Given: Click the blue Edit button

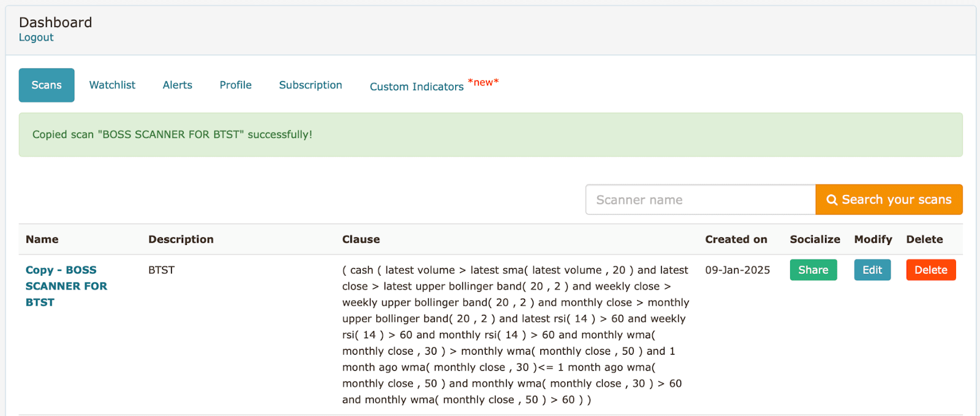Looking at the screenshot, I should (x=872, y=270).
